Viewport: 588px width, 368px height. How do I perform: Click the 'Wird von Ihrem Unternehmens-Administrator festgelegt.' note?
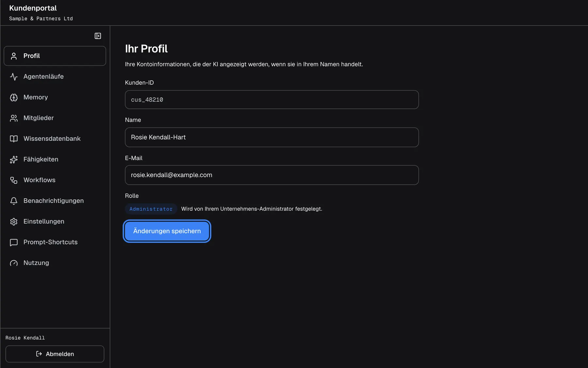coord(252,209)
